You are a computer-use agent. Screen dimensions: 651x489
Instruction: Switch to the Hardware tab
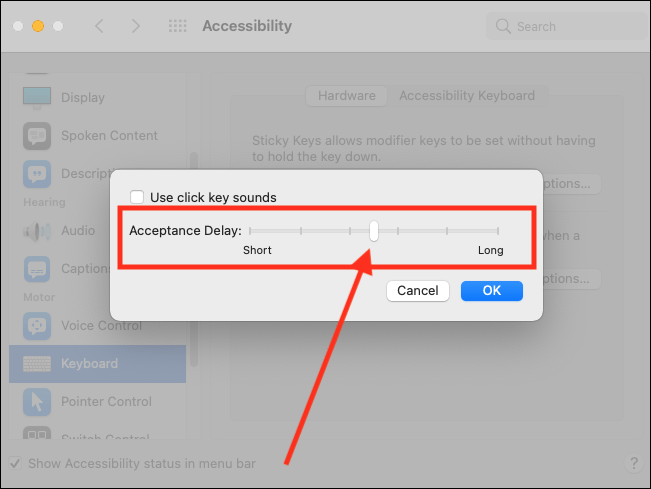[347, 96]
